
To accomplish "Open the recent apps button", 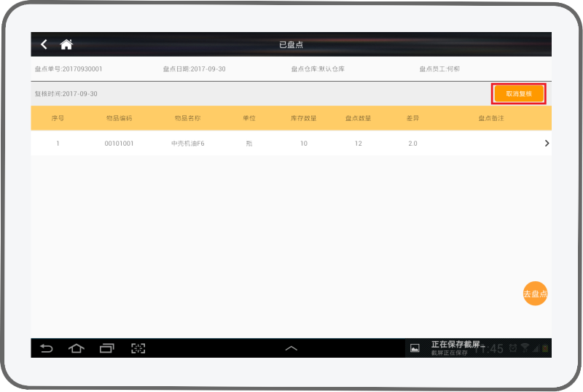I will tap(107, 348).
